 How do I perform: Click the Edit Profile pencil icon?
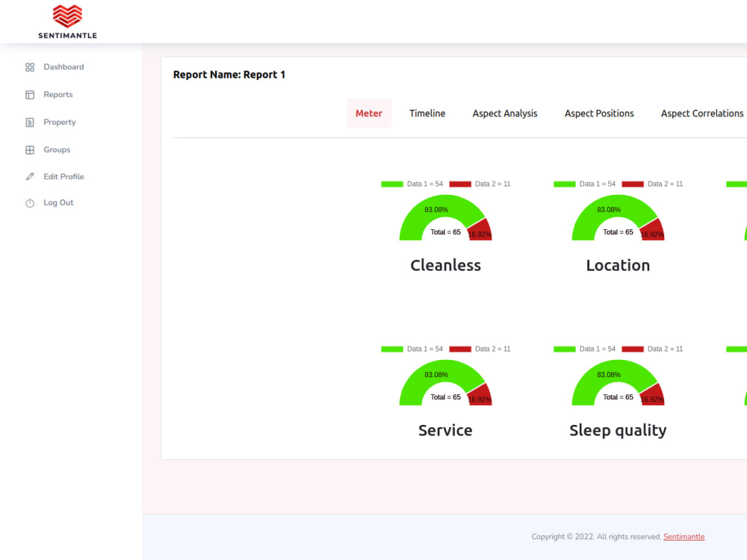tap(30, 176)
